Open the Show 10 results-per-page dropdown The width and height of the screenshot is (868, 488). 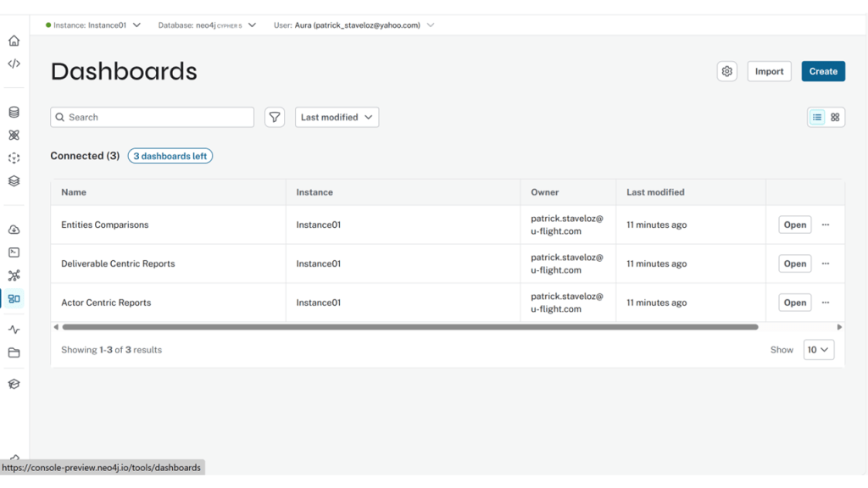818,350
